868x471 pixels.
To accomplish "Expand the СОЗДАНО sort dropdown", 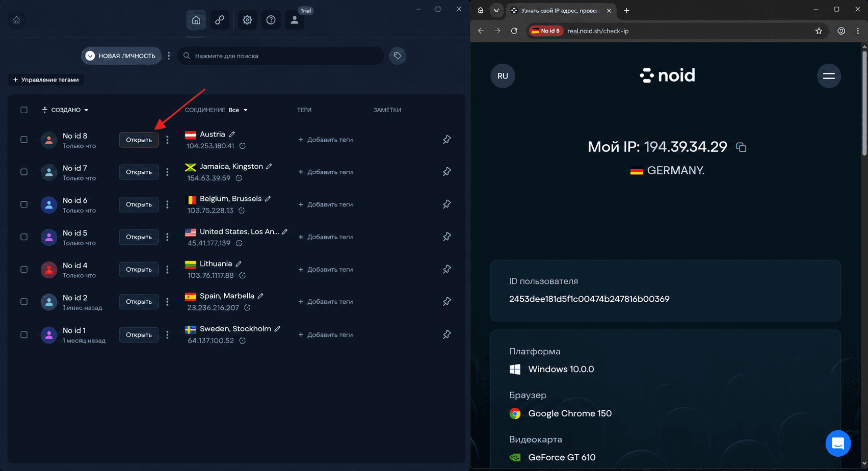I will pyautogui.click(x=65, y=110).
